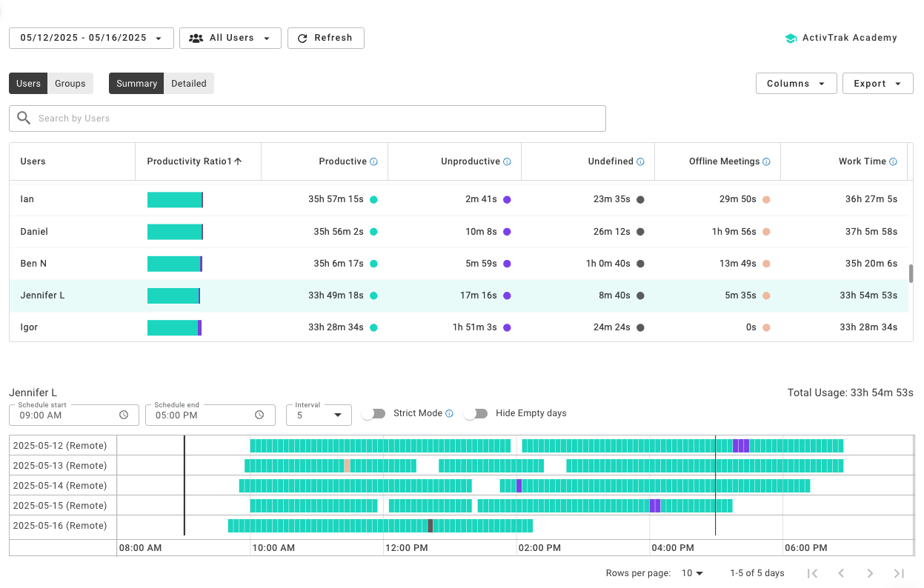Viewport: 924px width, 588px height.
Task: Click peach offline block on 2025-05-13 timeline
Action: click(x=347, y=466)
